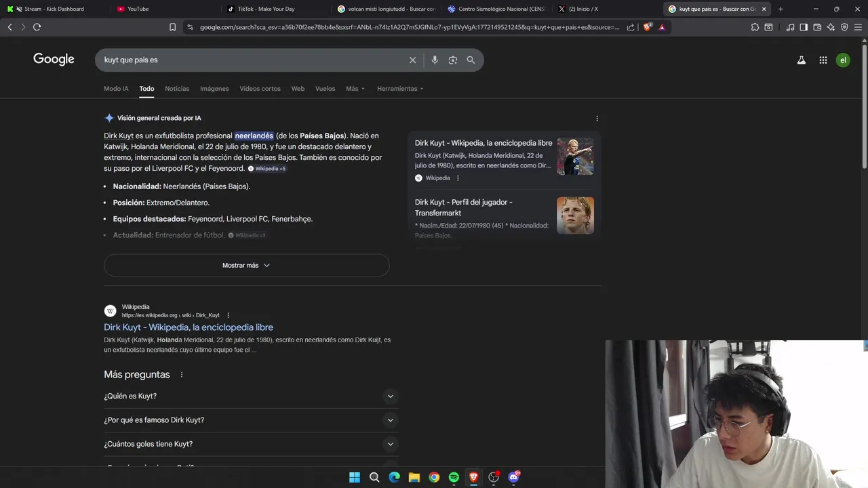Open the Leo AI sparkle icon

pyautogui.click(x=831, y=27)
